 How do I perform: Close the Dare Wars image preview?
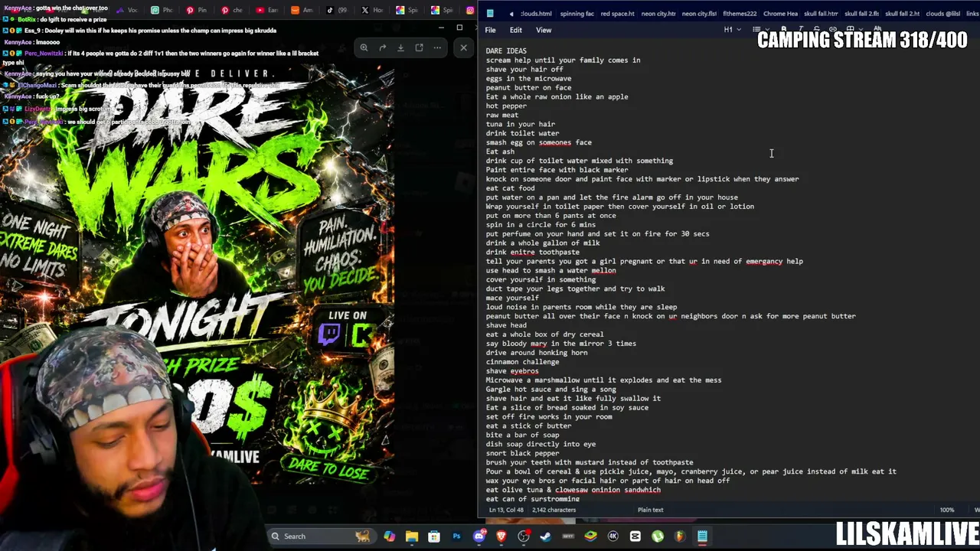click(463, 47)
